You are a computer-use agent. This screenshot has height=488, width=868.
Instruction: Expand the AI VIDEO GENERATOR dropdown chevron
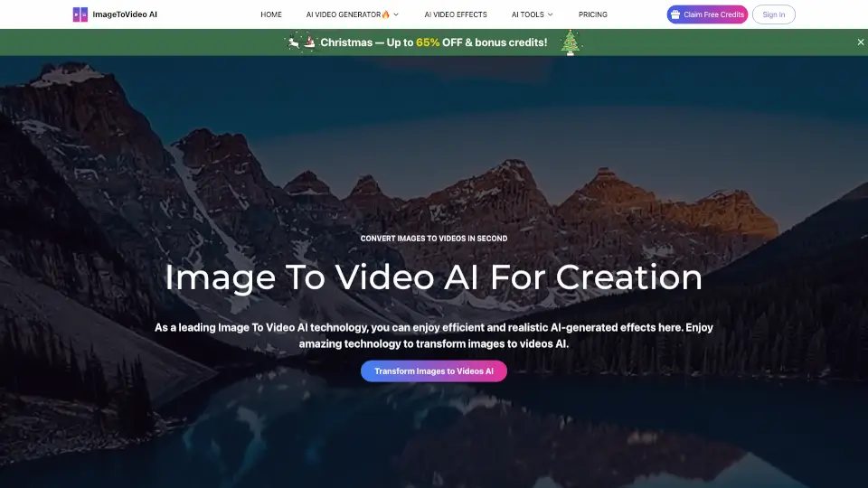point(396,14)
